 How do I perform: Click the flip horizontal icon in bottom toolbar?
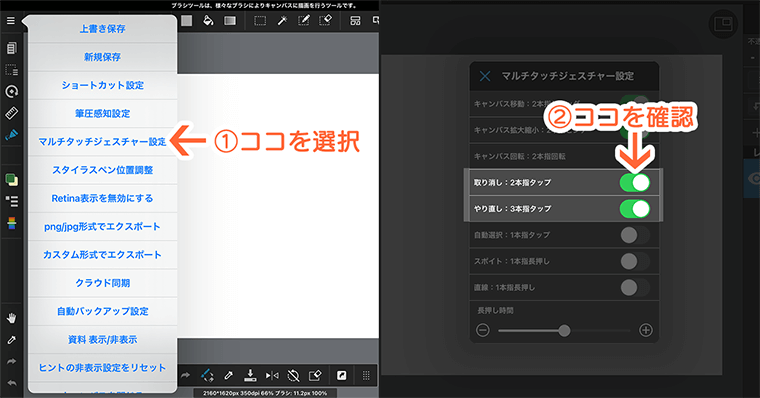point(272,375)
